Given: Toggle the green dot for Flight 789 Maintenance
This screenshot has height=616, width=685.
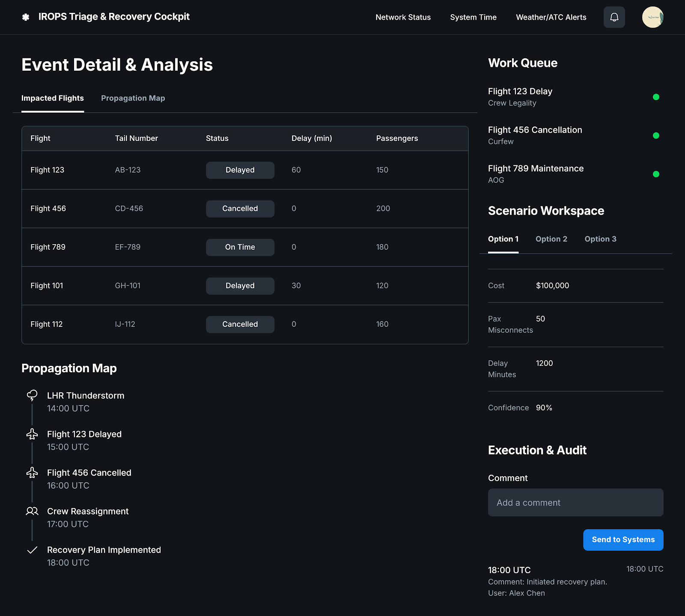Looking at the screenshot, I should pos(656,174).
